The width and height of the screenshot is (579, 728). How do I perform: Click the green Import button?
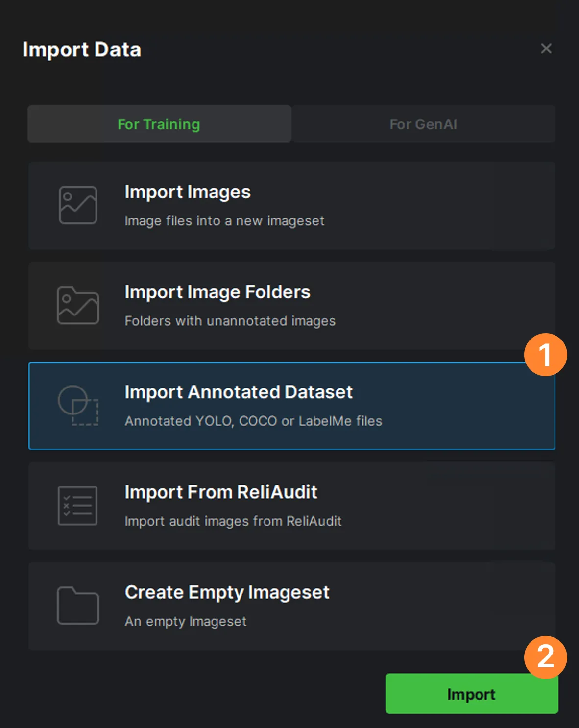click(x=472, y=694)
